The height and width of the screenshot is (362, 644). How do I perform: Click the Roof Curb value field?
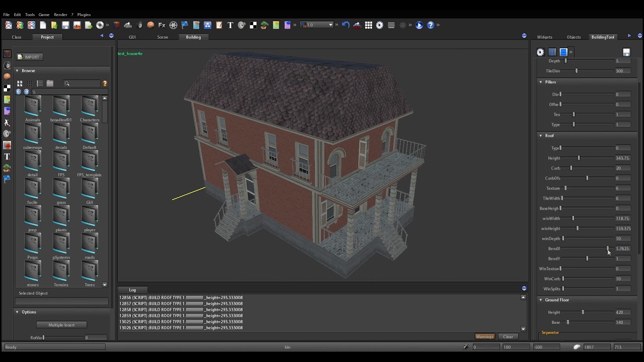coord(623,168)
